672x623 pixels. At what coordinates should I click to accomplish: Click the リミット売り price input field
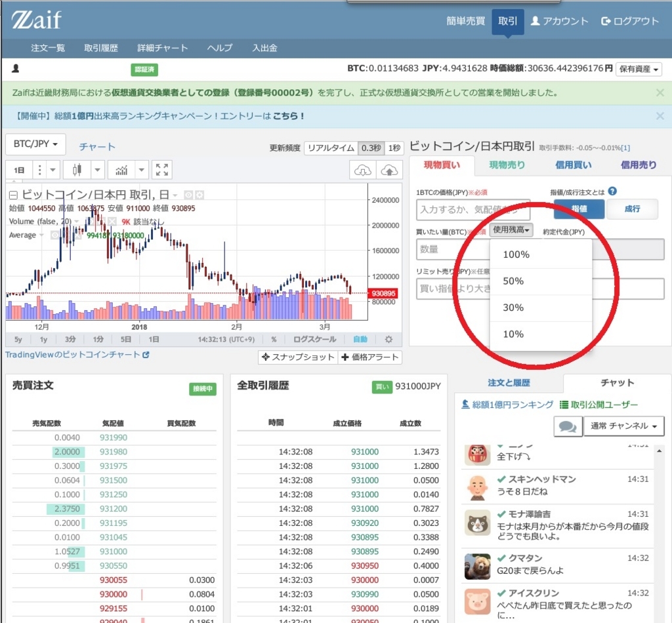click(x=541, y=289)
